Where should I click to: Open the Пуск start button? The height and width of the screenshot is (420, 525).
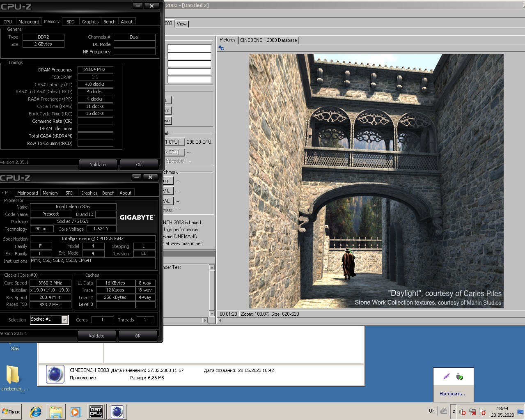[11, 411]
